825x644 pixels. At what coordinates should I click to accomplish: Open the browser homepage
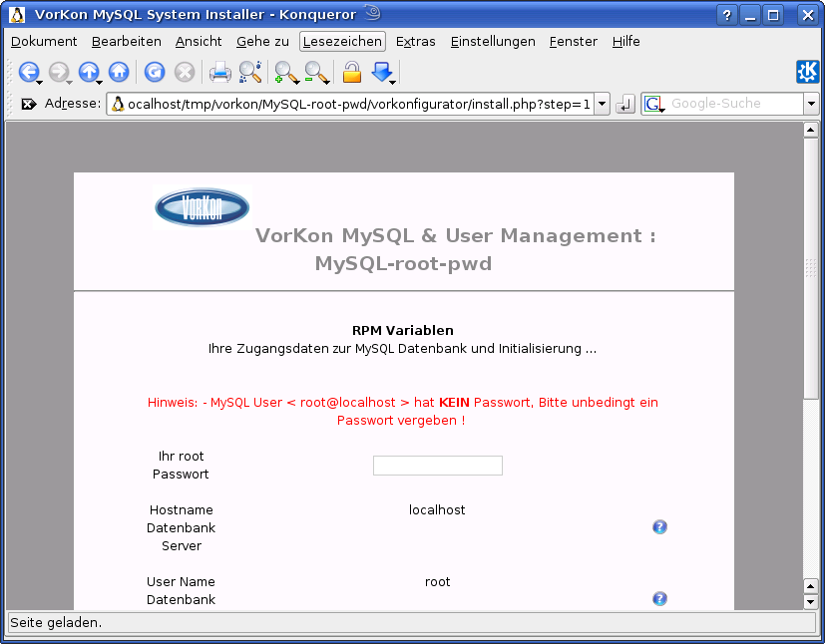pos(118,72)
